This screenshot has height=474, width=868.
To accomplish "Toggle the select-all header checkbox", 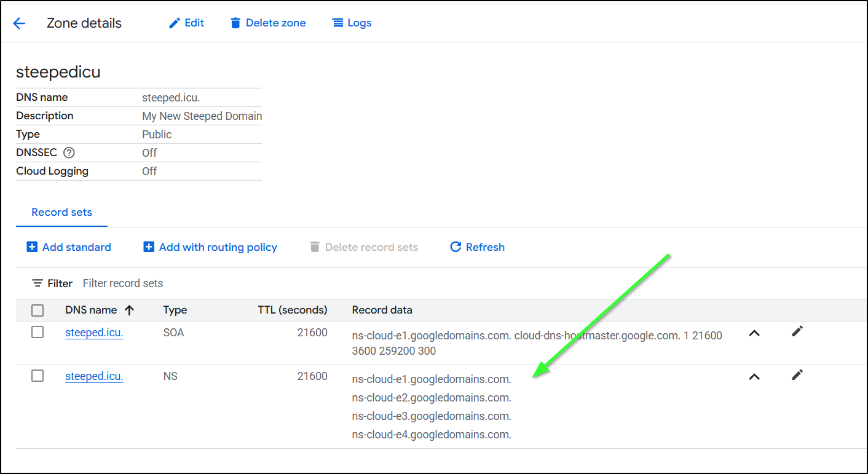I will click(x=37, y=310).
